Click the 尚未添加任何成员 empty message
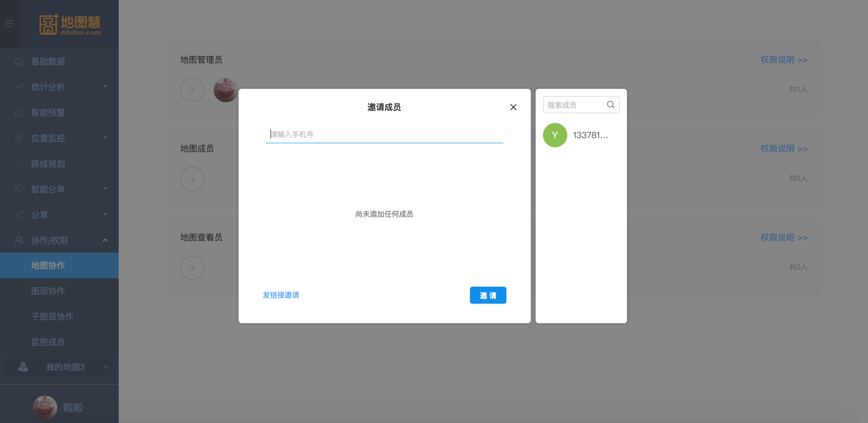 click(384, 214)
